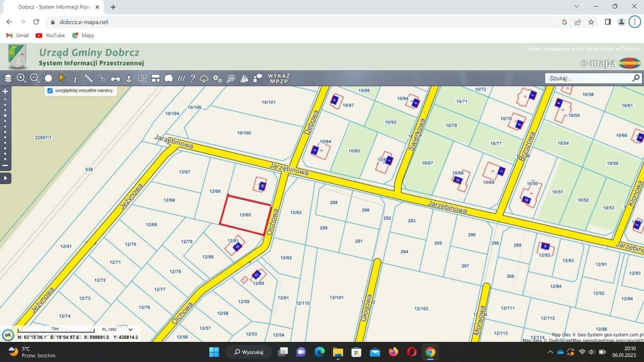644x362 pixels.
Task: Open the Mapy bookmark
Action: 83,36
